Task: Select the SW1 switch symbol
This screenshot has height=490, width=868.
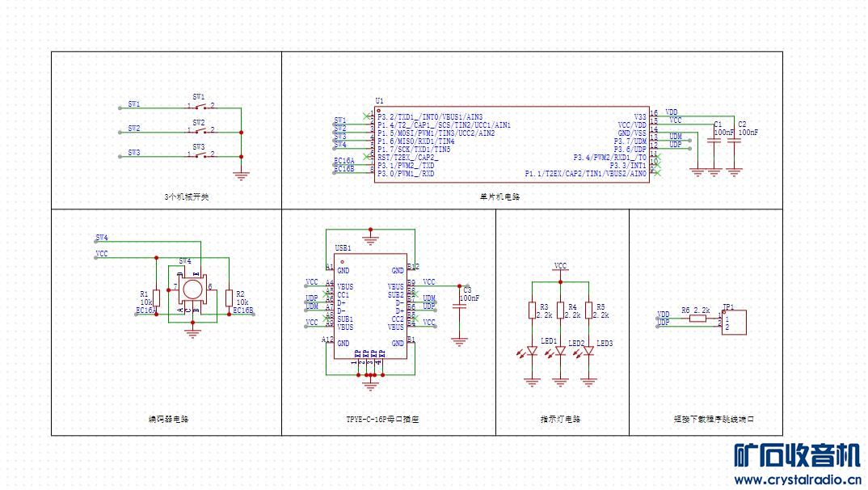Action: [x=200, y=106]
